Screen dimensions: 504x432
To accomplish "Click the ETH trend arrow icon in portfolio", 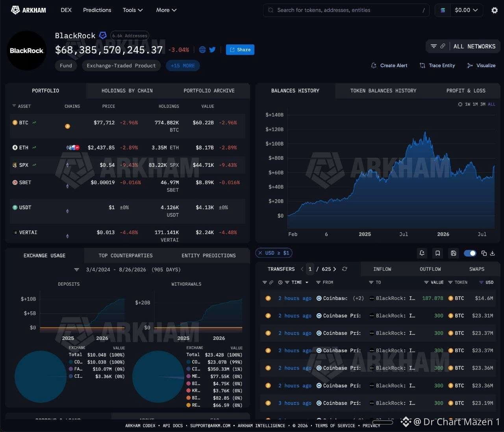I will coord(34,148).
